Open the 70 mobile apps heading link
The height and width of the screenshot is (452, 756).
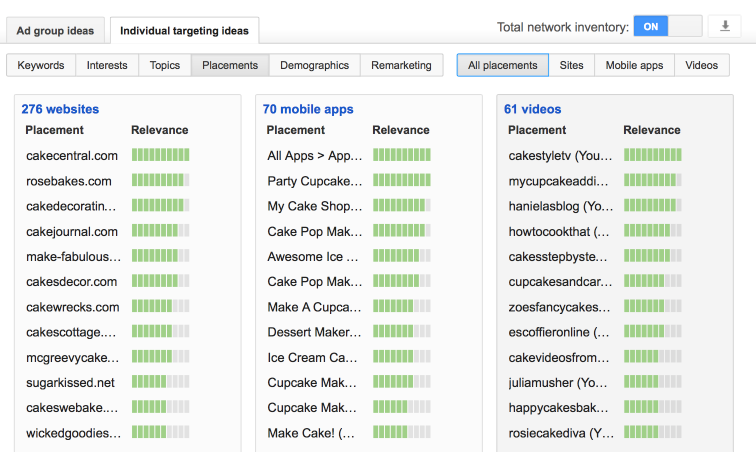307,109
